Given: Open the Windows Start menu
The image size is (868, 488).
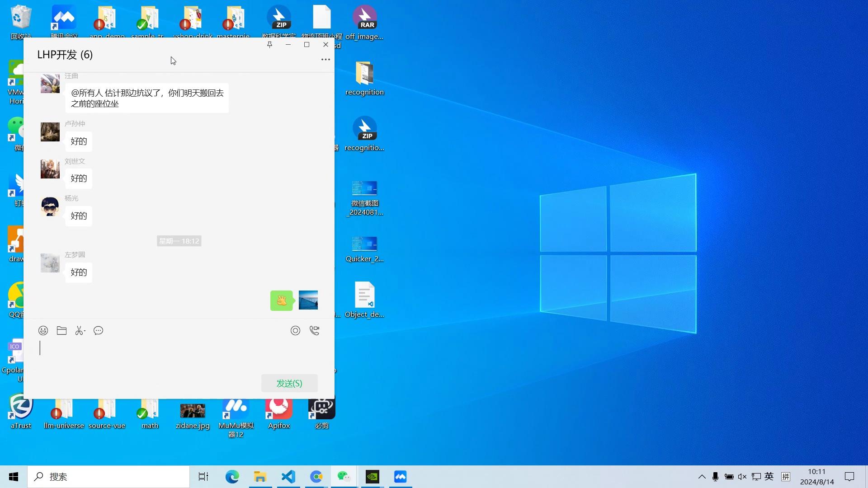Looking at the screenshot, I should point(14,477).
